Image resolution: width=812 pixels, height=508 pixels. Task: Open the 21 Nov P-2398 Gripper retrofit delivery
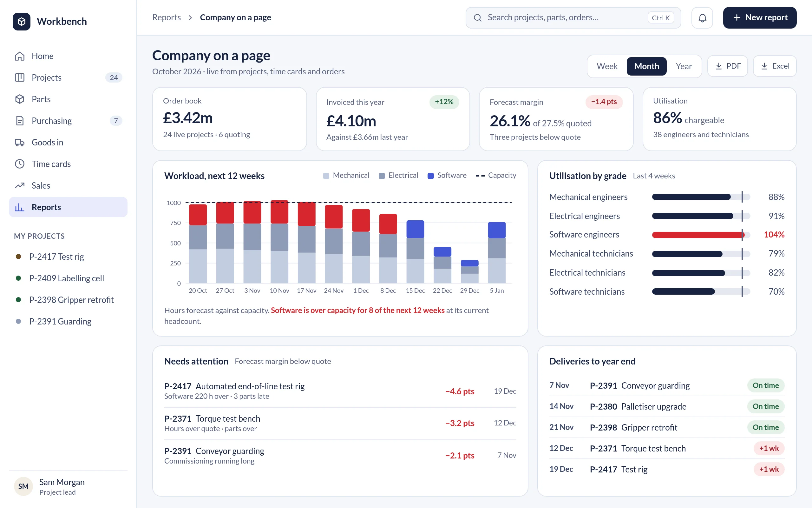(x=667, y=427)
